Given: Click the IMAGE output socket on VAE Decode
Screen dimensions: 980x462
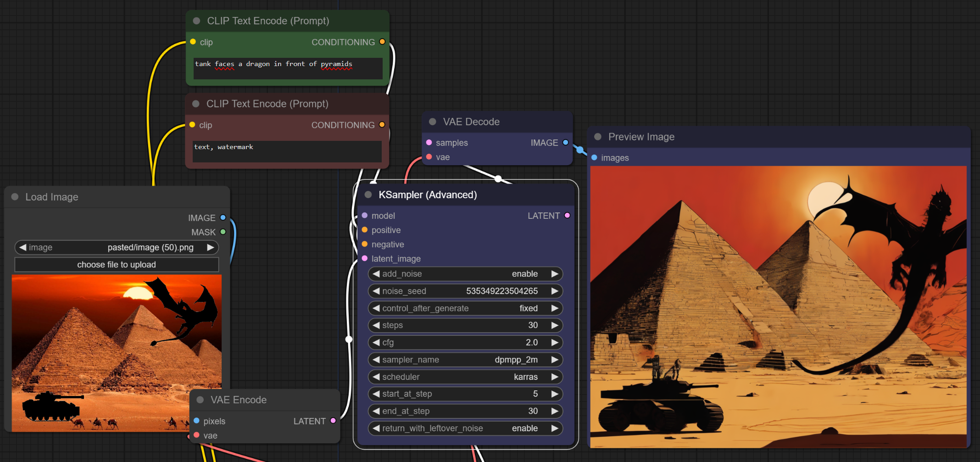Looking at the screenshot, I should tap(565, 143).
